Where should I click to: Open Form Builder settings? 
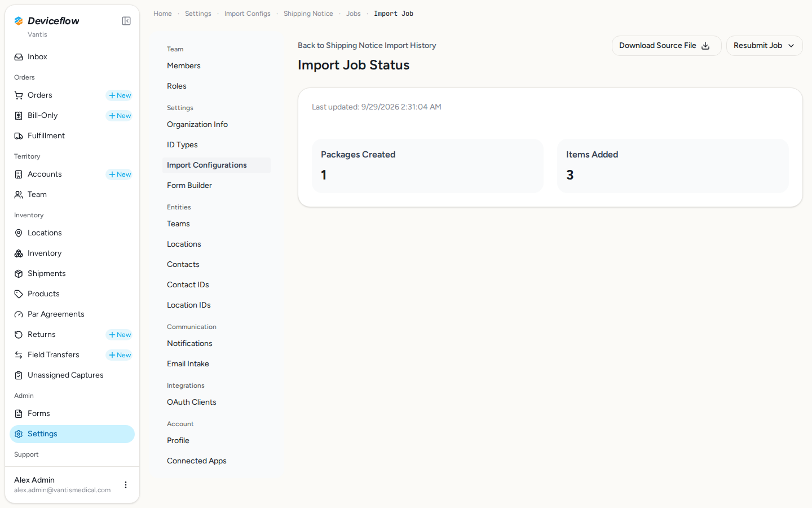pos(217,186)
